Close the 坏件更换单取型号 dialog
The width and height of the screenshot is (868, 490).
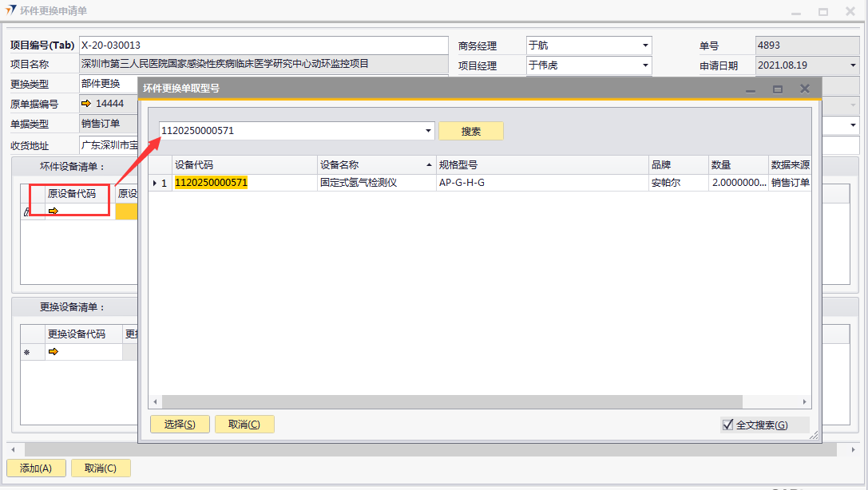(804, 89)
